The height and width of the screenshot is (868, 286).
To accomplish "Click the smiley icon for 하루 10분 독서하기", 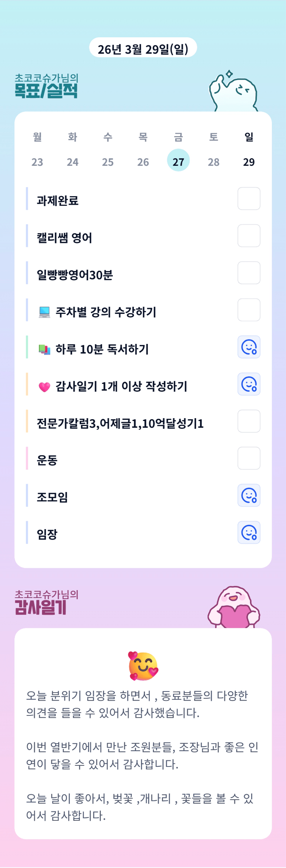I will 249,347.
